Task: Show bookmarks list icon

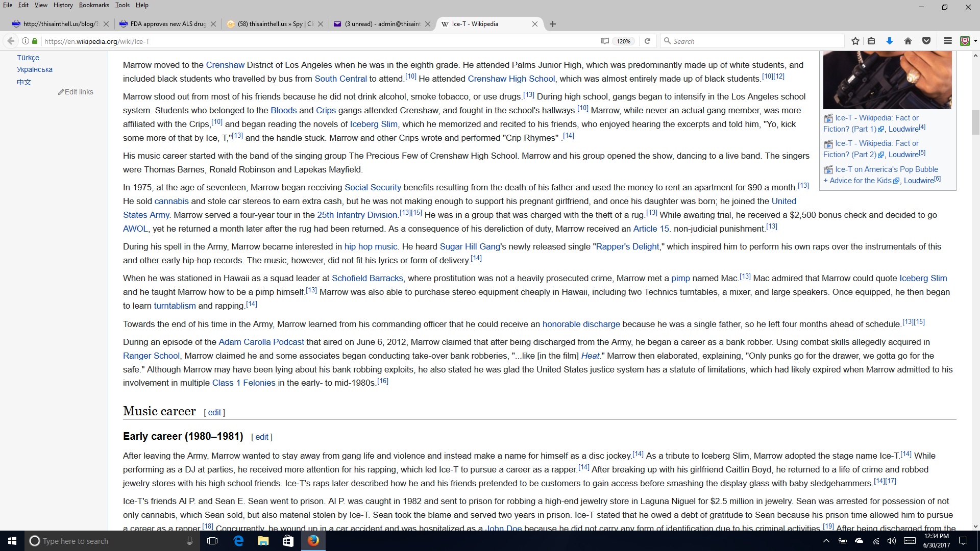Action: pos(872,41)
